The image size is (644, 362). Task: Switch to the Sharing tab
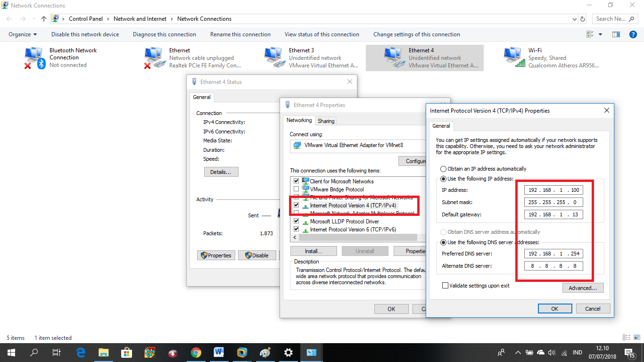326,121
